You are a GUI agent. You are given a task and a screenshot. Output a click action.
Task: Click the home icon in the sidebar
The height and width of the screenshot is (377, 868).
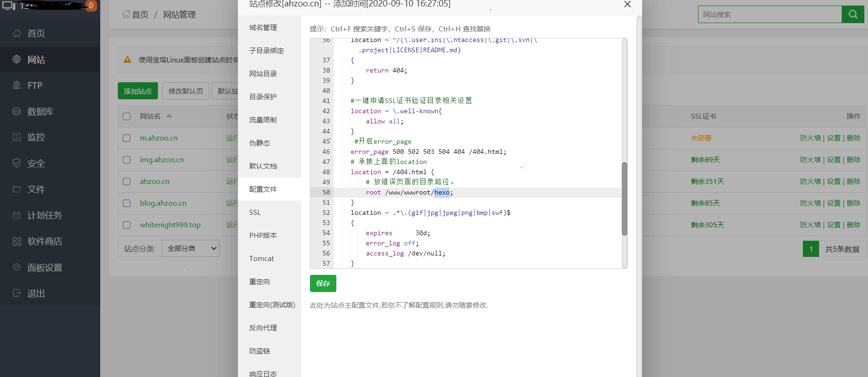(x=17, y=33)
